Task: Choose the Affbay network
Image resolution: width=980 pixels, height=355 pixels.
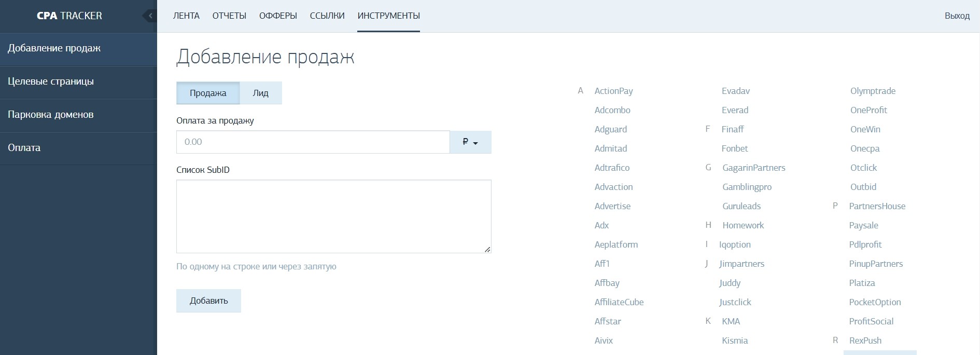Action: (x=607, y=283)
